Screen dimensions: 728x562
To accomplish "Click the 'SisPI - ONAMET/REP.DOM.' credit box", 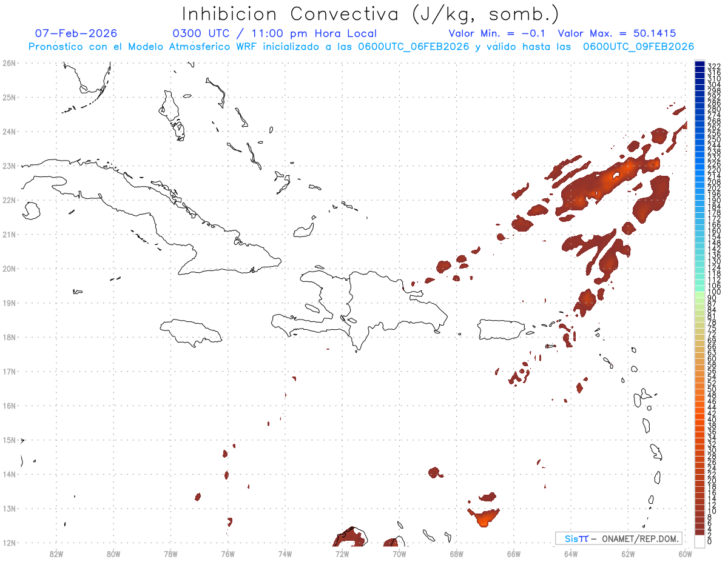I will pyautogui.click(x=619, y=538).
